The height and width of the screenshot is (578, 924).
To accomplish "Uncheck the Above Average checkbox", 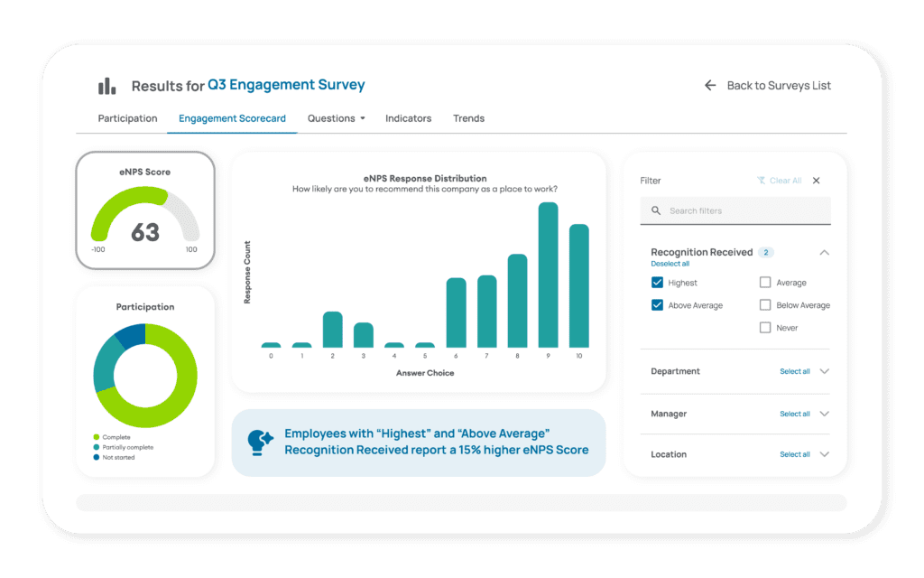I will click(x=657, y=305).
